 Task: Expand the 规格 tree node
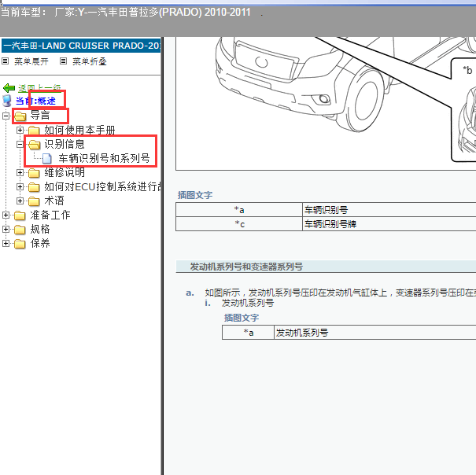6,229
